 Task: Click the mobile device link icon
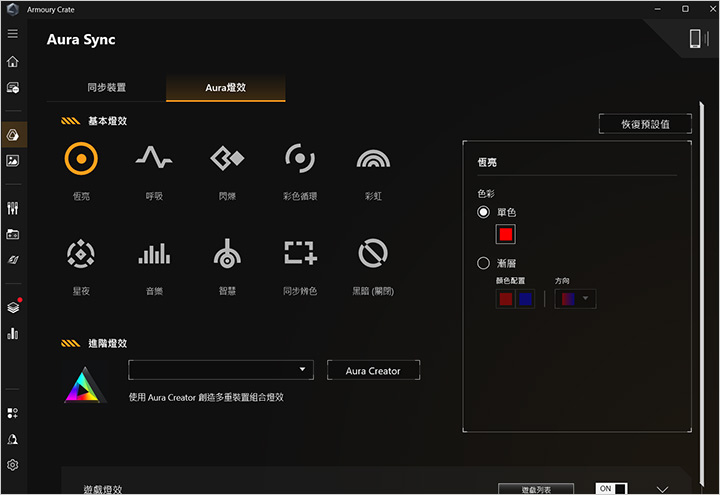coord(699,38)
